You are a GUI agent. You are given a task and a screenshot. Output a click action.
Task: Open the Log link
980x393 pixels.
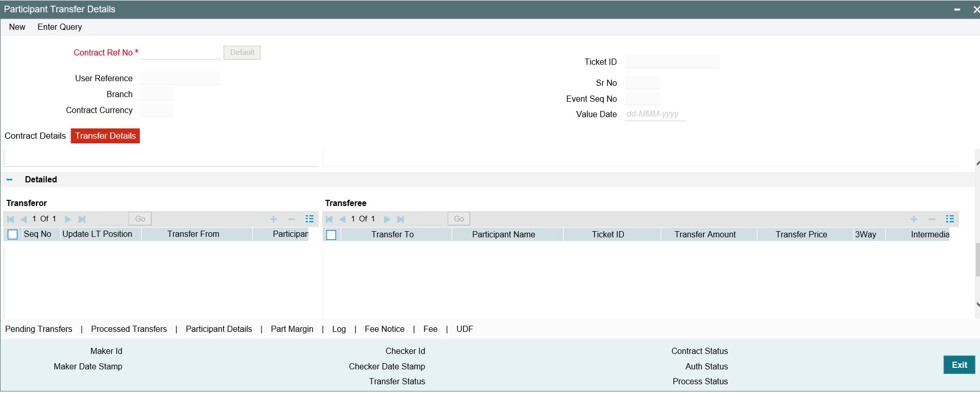click(339, 329)
